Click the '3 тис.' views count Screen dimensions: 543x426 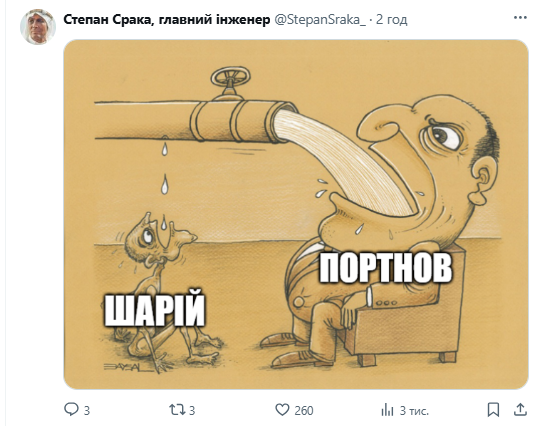pos(414,411)
